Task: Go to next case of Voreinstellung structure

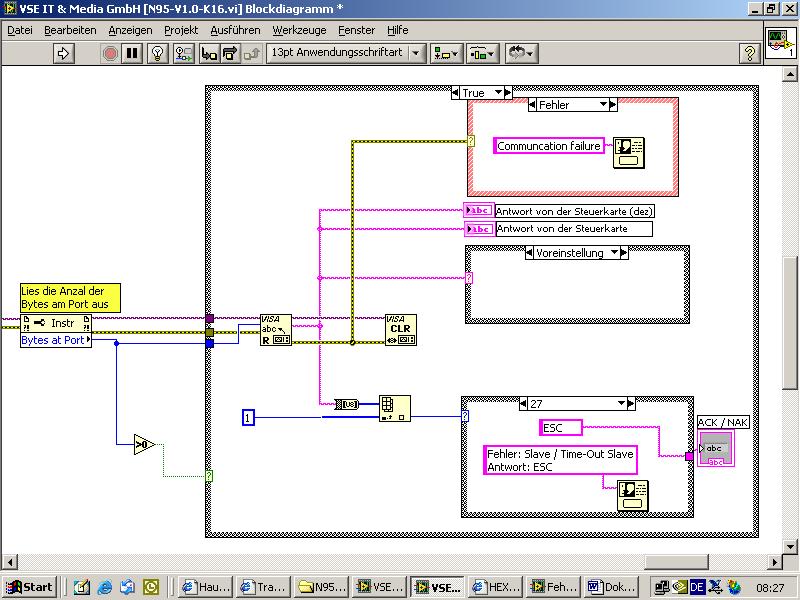Action: pyautogui.click(x=624, y=253)
